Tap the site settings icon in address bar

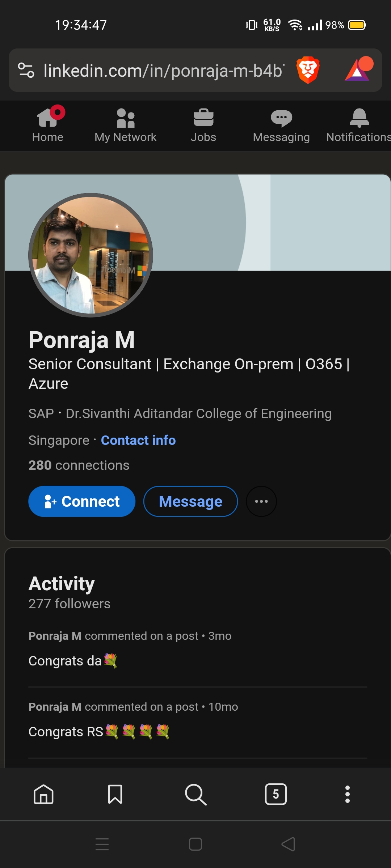pos(26,70)
